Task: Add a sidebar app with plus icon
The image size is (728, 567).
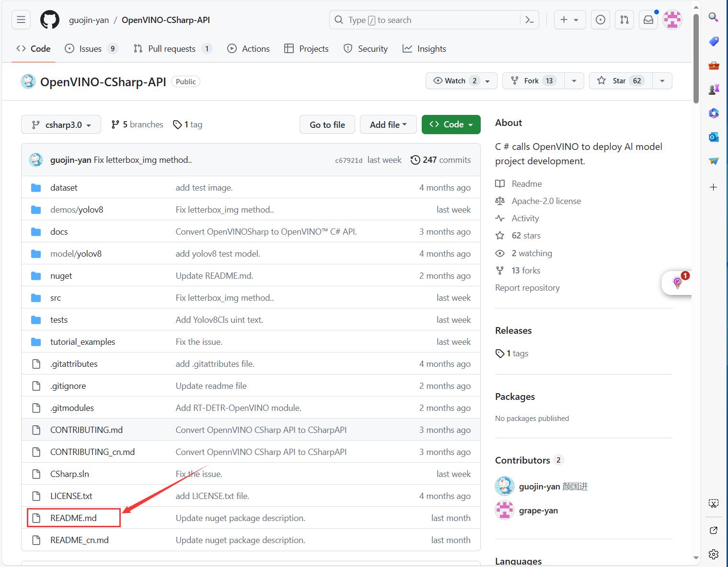Action: (714, 187)
